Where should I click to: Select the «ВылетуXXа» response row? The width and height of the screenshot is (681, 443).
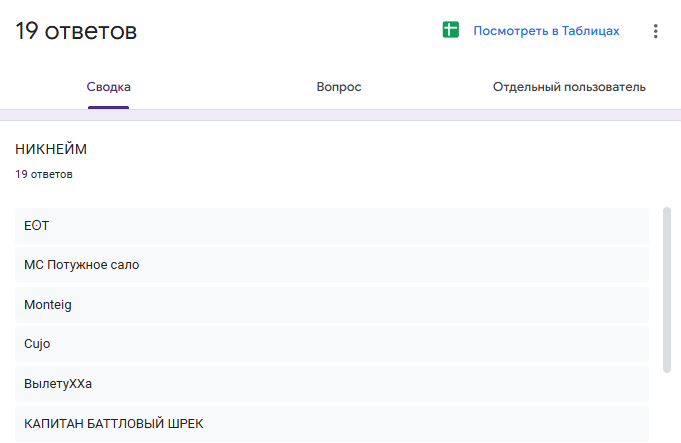click(x=58, y=383)
